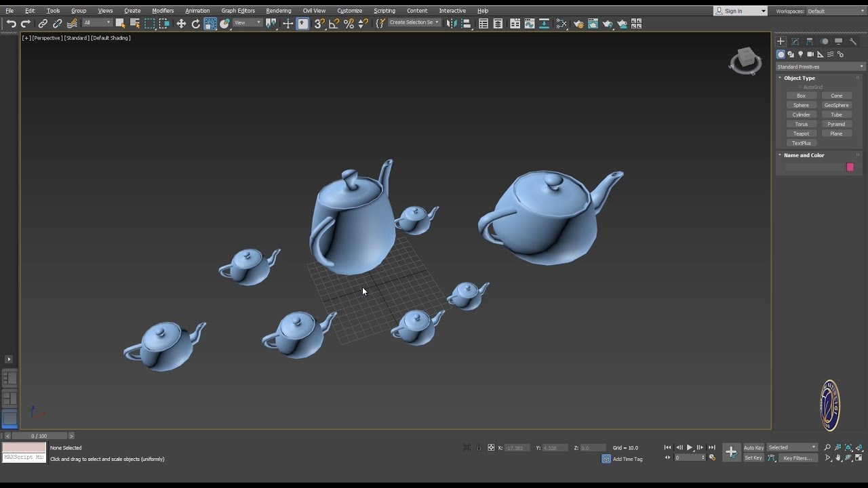Click the Play Animation button
Viewport: 868px width, 488px height.
click(690, 447)
